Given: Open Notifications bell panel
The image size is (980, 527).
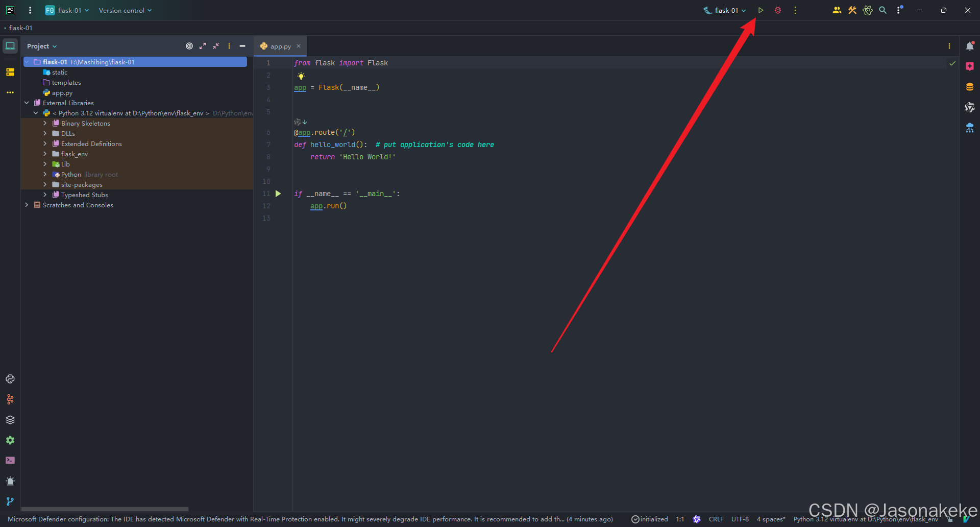Looking at the screenshot, I should point(970,46).
